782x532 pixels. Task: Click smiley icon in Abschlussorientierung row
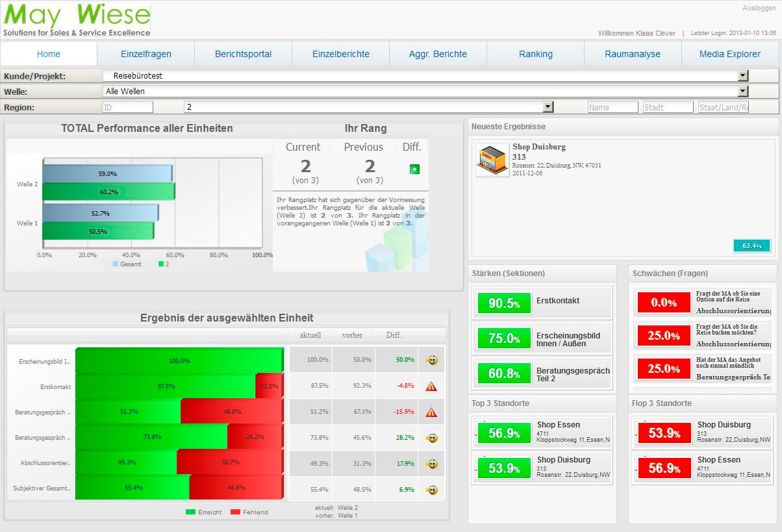pyautogui.click(x=431, y=464)
